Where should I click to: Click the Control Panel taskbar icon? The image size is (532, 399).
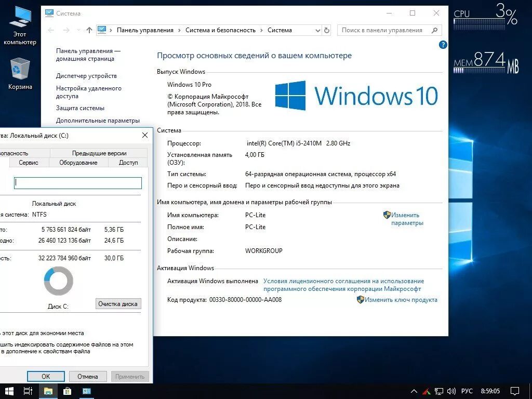tap(87, 391)
